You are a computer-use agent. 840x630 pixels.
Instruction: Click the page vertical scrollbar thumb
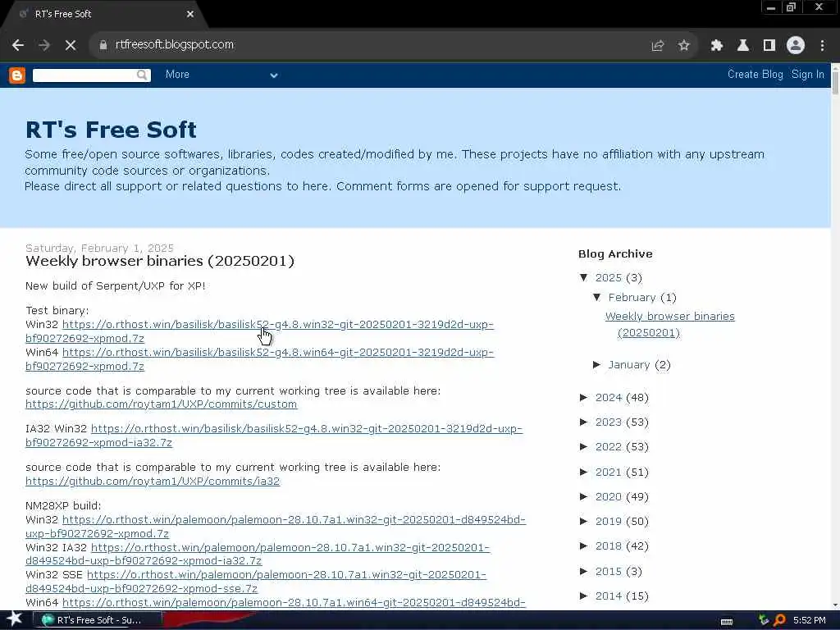[835, 81]
